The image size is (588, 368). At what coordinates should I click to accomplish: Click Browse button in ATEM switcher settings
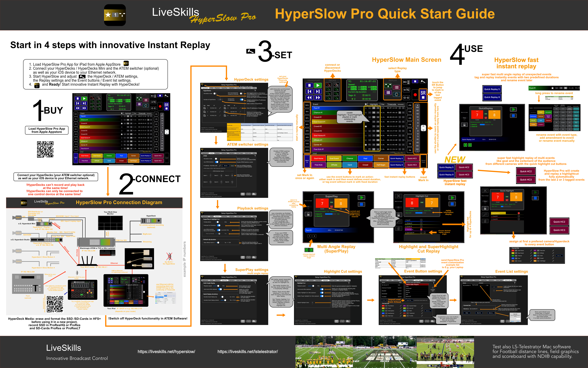(226, 166)
